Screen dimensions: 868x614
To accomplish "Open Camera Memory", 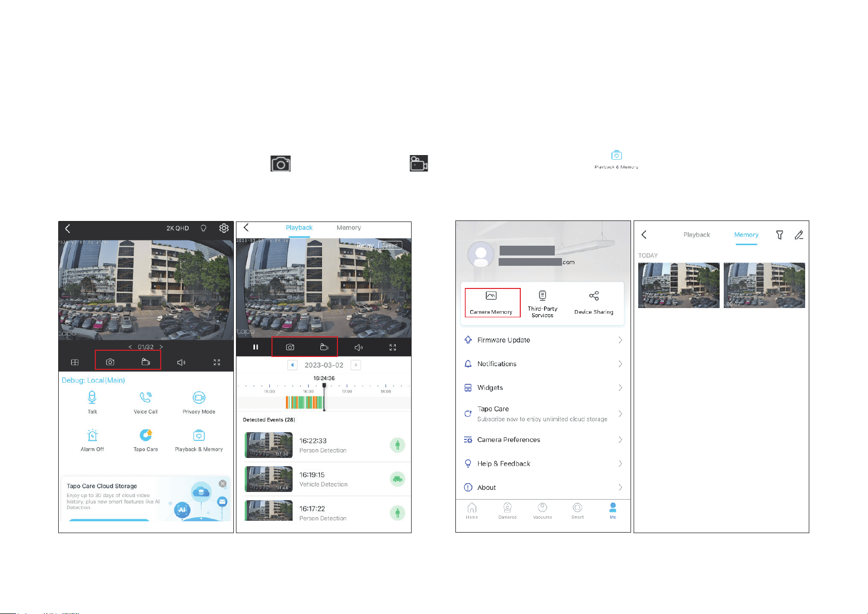I will click(x=491, y=303).
